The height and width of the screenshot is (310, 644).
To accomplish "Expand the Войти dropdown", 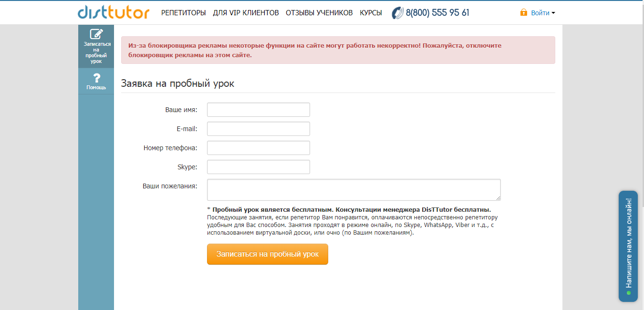I will [x=540, y=13].
